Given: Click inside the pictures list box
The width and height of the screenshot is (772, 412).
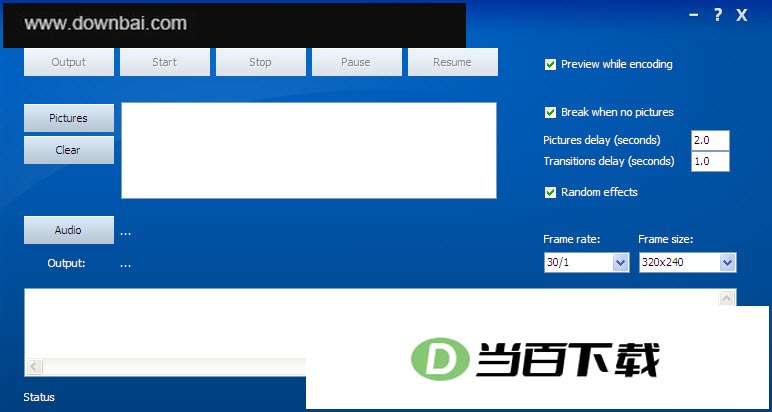Looking at the screenshot, I should click(x=309, y=151).
